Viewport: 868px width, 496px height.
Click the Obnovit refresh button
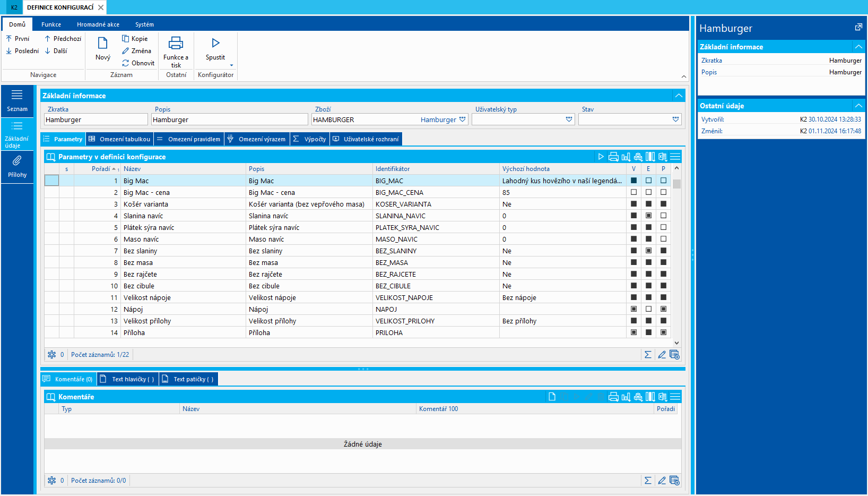tap(138, 63)
